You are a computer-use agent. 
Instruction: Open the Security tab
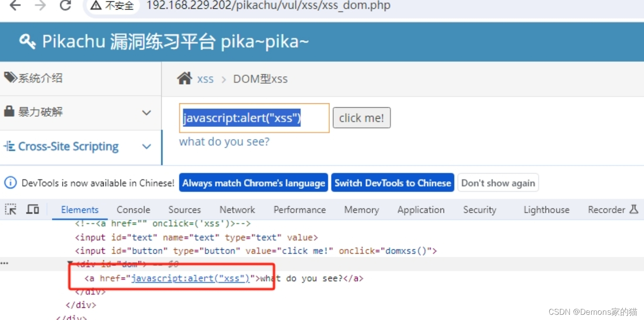click(x=480, y=210)
